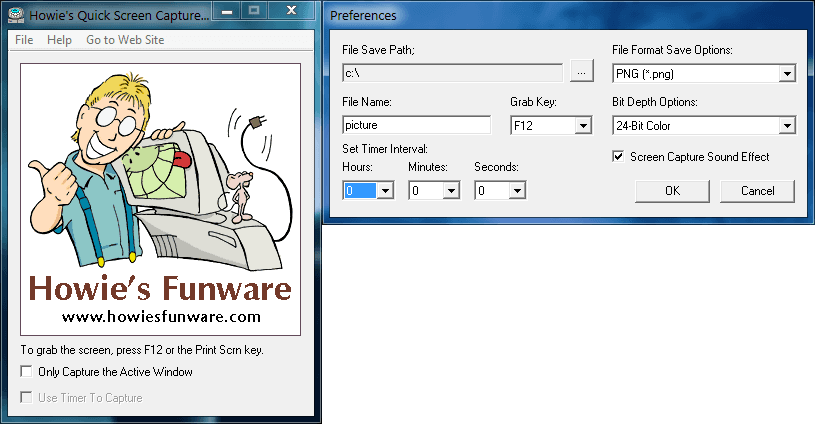Click the Howie's Quick Screen Capture title bar icon

coord(17,15)
